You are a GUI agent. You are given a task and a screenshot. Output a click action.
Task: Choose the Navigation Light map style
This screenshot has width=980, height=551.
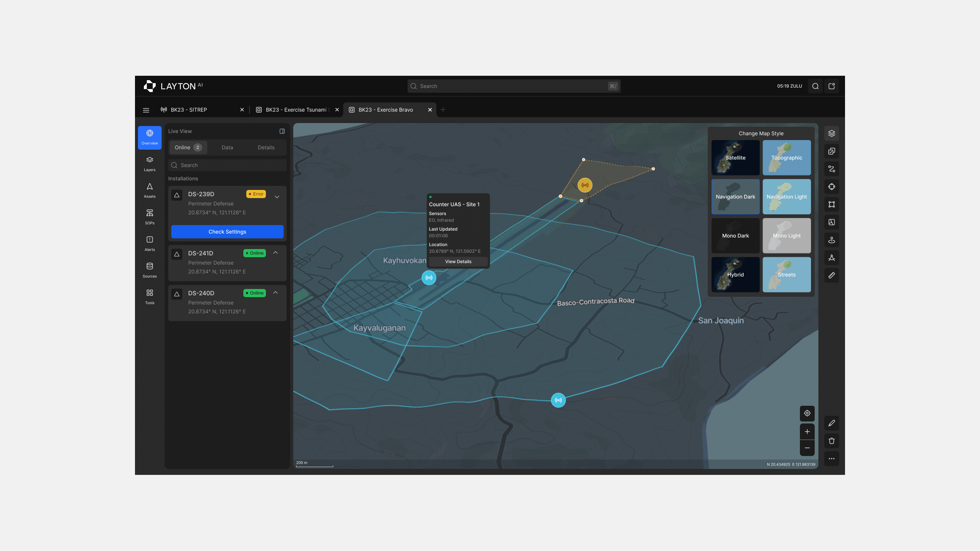[x=786, y=197]
